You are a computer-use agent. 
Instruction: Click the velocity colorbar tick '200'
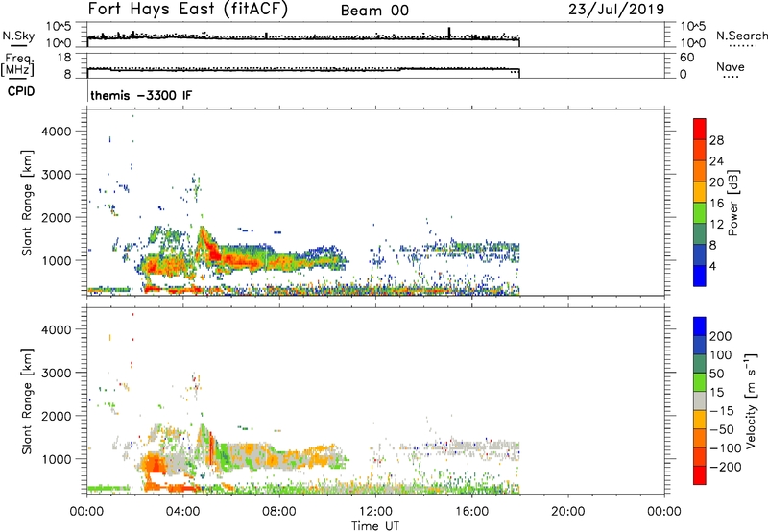point(720,336)
